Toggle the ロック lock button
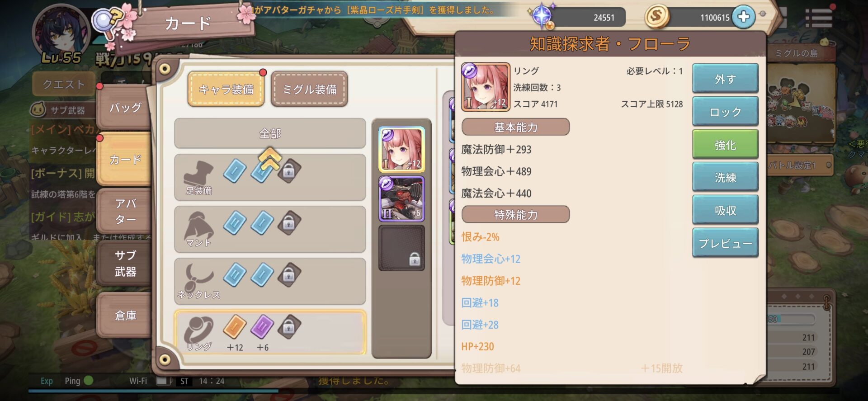 [x=725, y=112]
